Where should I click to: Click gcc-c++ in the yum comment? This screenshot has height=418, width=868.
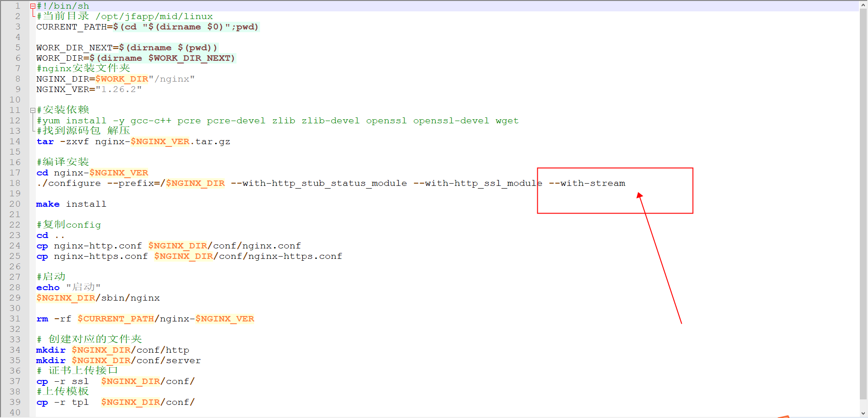(151, 121)
